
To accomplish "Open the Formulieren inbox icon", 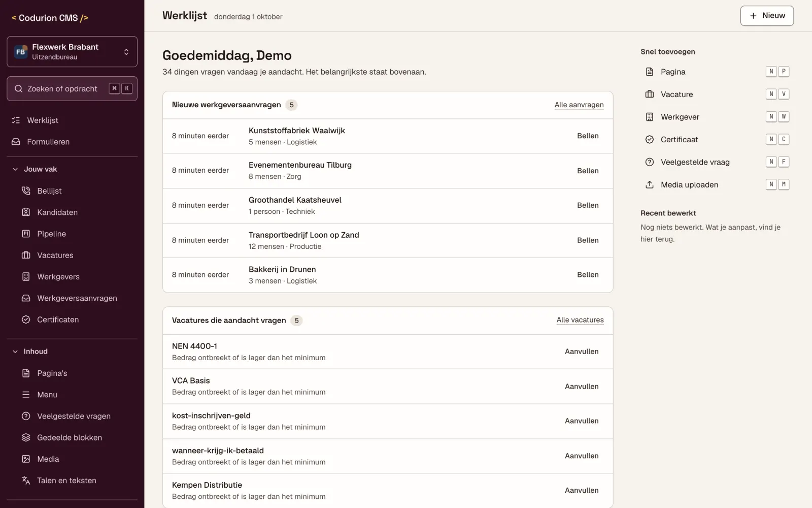I will click(x=16, y=142).
